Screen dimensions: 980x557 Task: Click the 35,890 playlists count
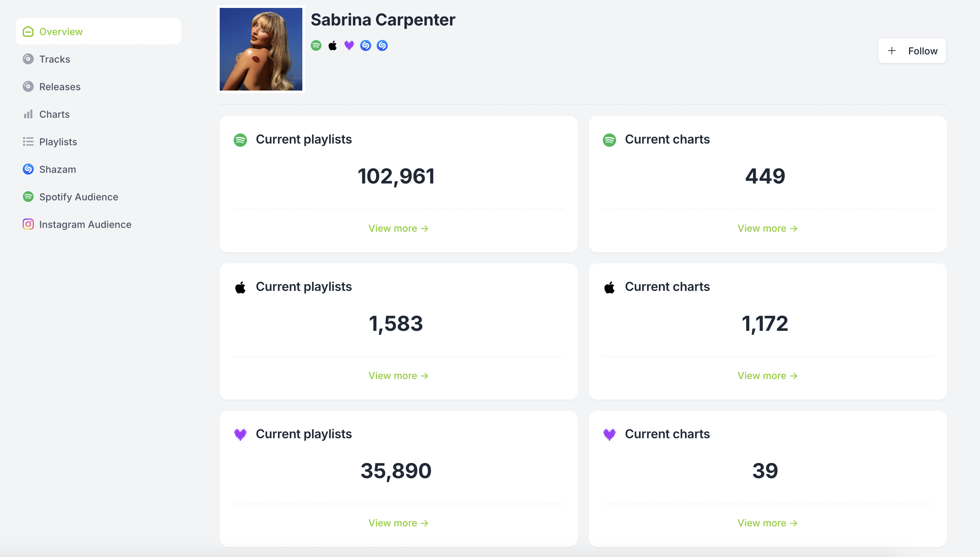coord(396,471)
